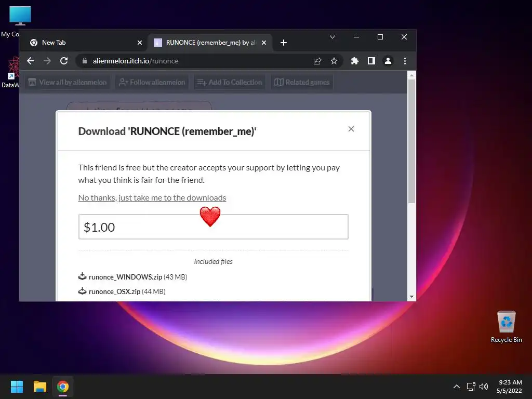Open the volume tray icon
The image size is (532, 399).
tap(484, 387)
